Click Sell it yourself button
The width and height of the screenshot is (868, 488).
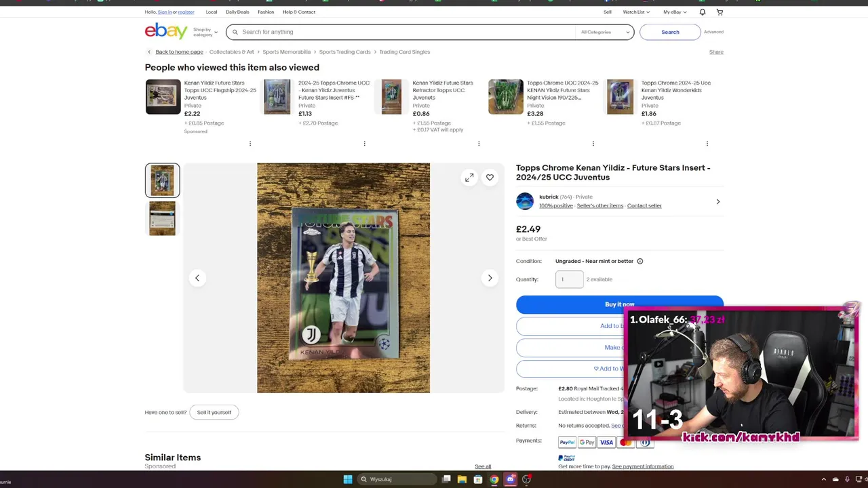pyautogui.click(x=214, y=412)
